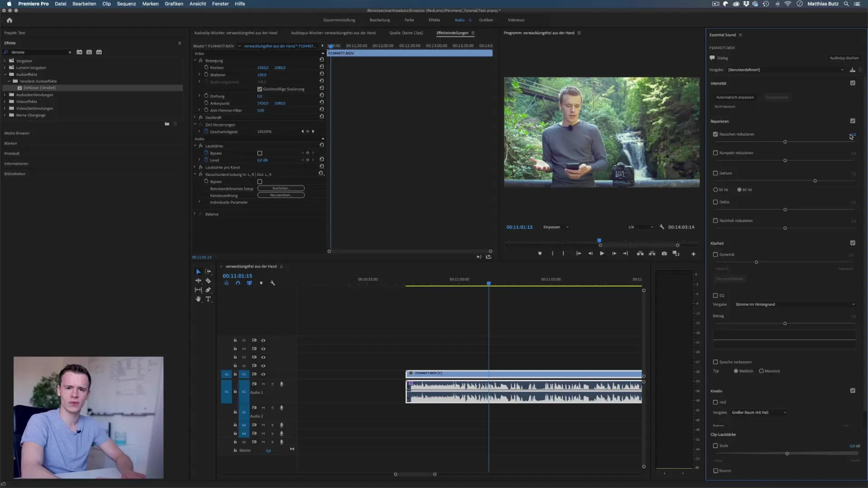The height and width of the screenshot is (488, 868).
Task: Enable Sprache verbessern checkbox
Action: [x=715, y=362]
